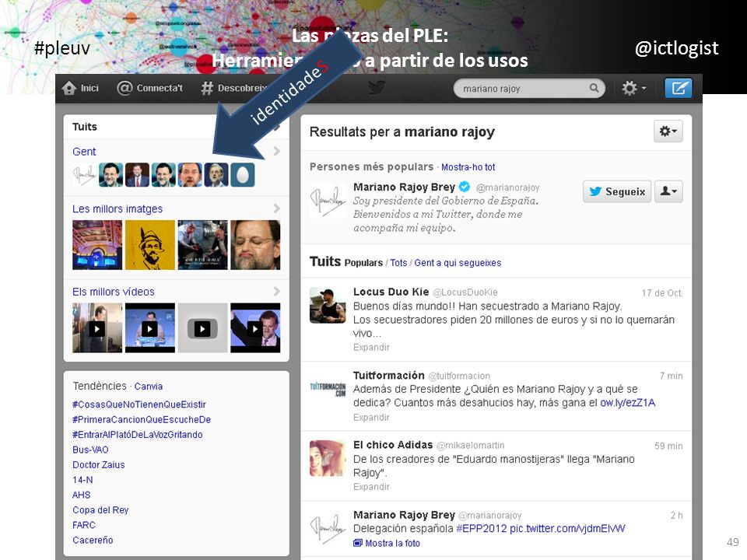747x560 pixels.
Task: Expand the Locus Duo Kie tweet
Action: pyautogui.click(x=371, y=347)
